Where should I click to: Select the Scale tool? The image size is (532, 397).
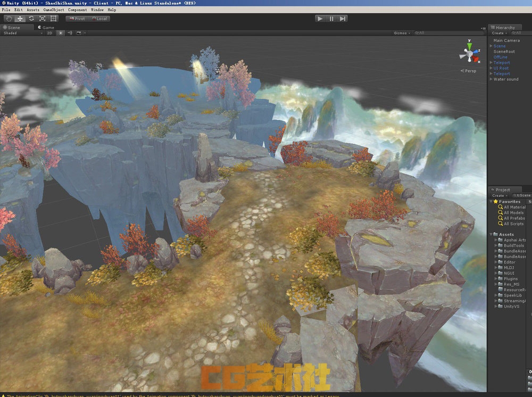[43, 19]
